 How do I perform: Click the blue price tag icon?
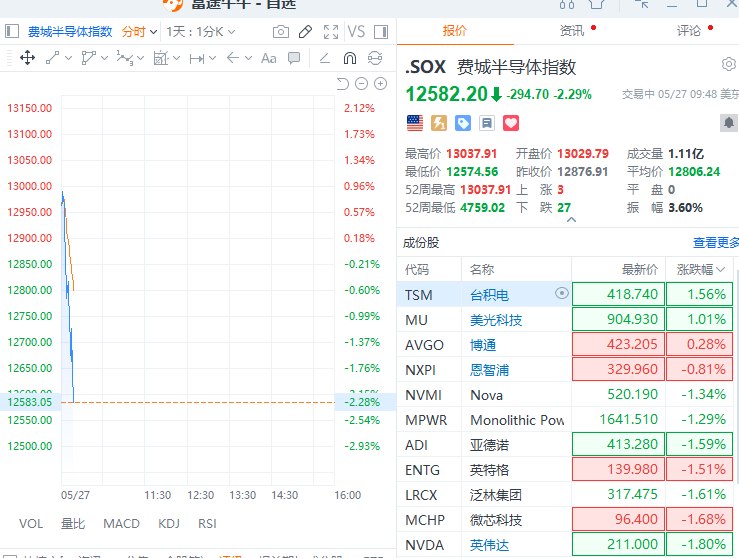tap(463, 123)
